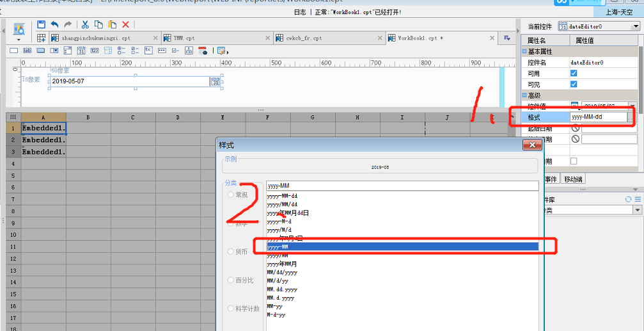Close the YMM.cpt tab
This screenshot has width=644, height=331.
[268, 38]
